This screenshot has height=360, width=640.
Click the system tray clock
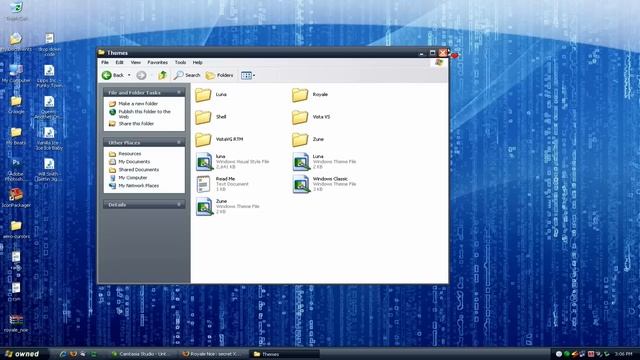coord(623,354)
